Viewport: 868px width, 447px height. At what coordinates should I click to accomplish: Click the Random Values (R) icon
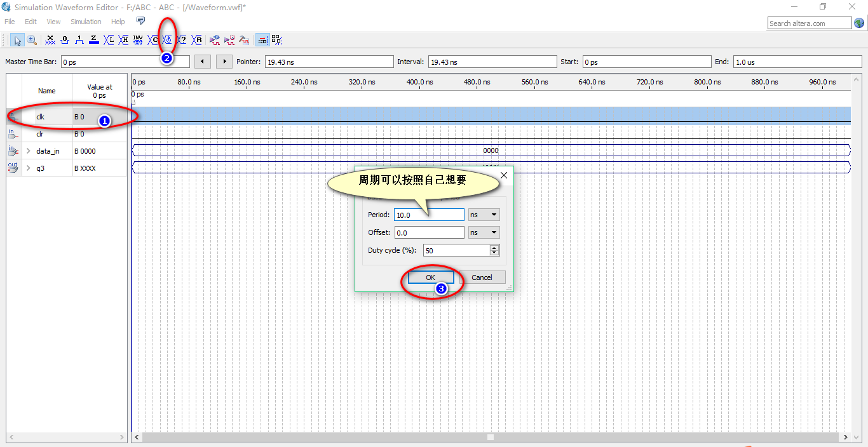(197, 40)
